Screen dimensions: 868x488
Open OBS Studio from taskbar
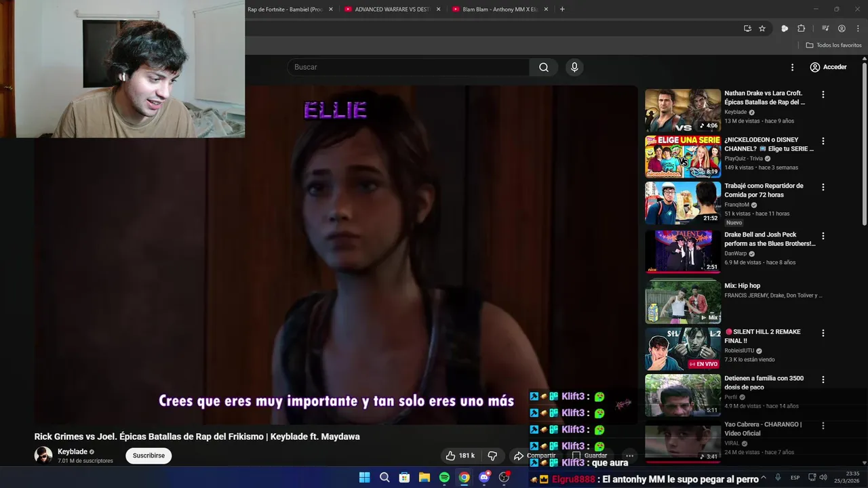point(504,477)
